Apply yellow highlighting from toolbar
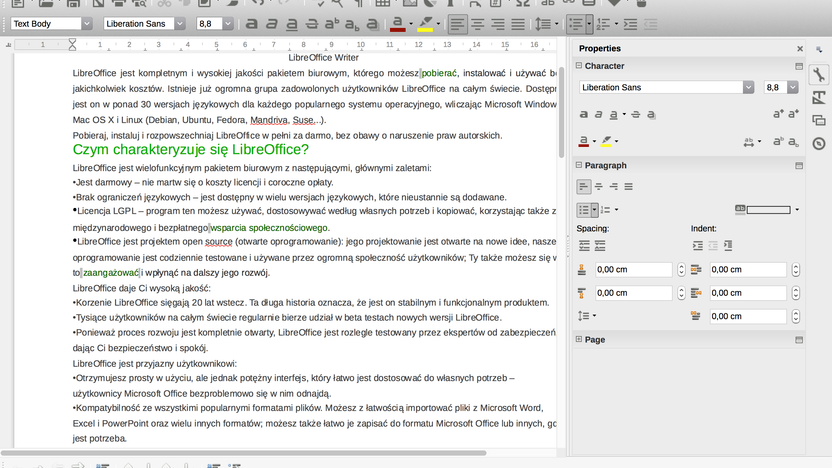 tap(425, 24)
